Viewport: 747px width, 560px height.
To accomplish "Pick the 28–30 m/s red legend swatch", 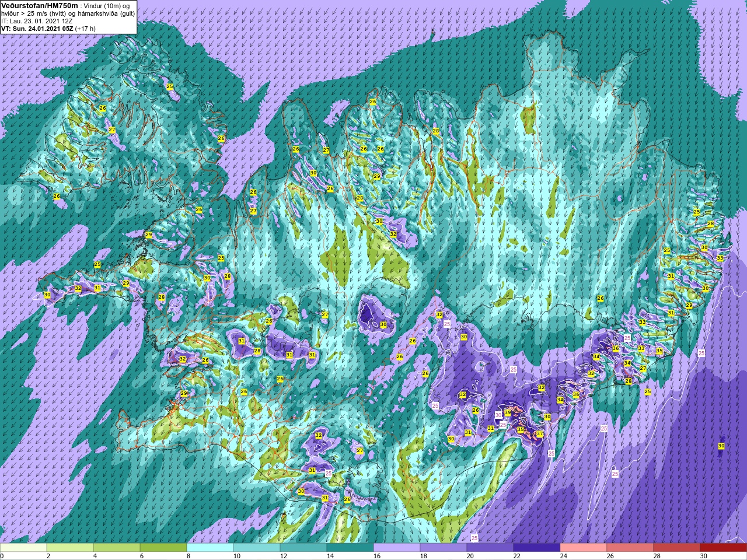I will click(x=677, y=548).
